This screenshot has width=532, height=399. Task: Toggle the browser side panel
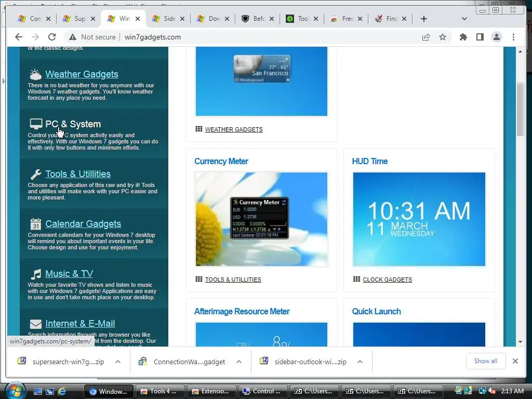(480, 37)
